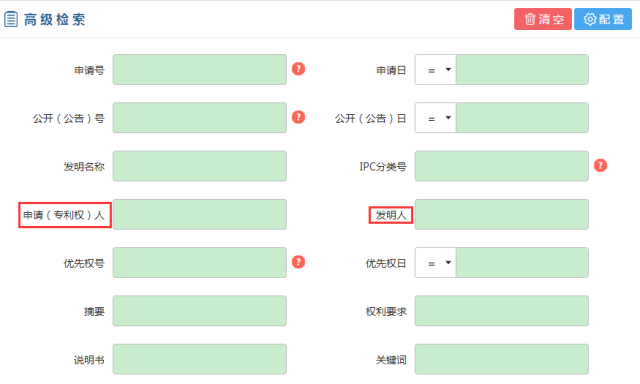640x384 pixels.
Task: Focus the 发明名称 input field
Action: point(200,166)
